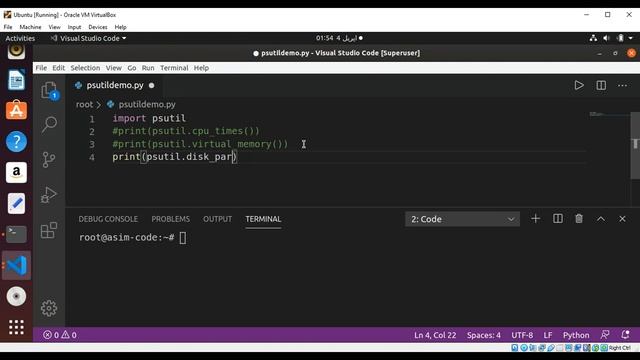This screenshot has height=360, width=640.
Task: Open VirtualBox Machine menu
Action: click(30, 27)
